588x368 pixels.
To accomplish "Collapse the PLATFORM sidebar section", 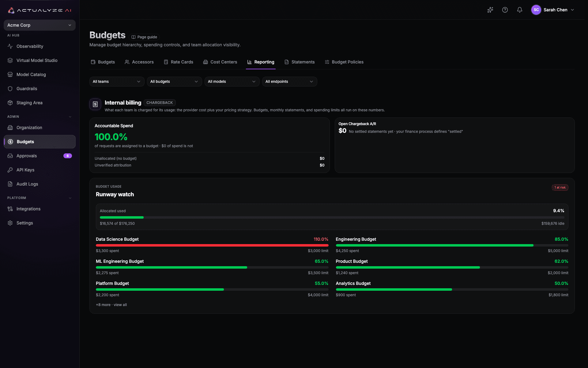I will coord(70,198).
